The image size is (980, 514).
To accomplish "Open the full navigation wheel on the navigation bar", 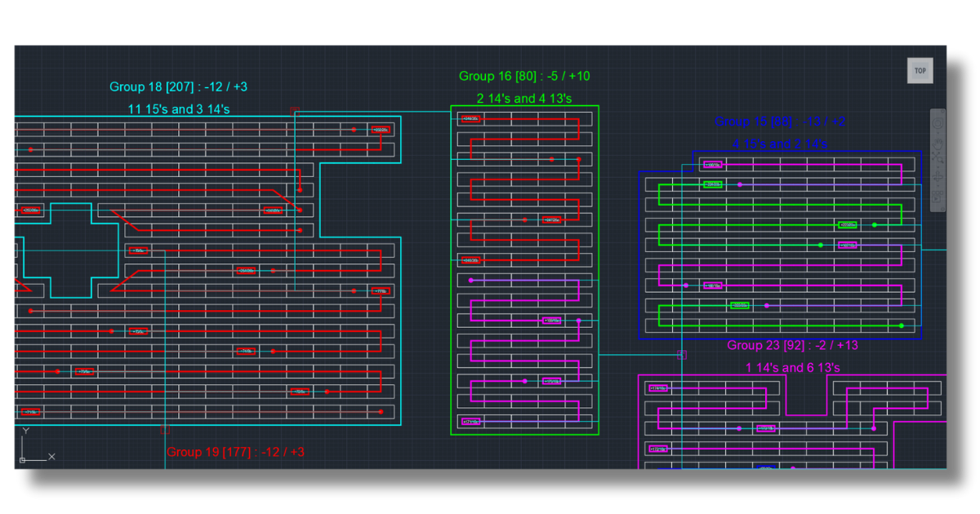I will pos(938,122).
